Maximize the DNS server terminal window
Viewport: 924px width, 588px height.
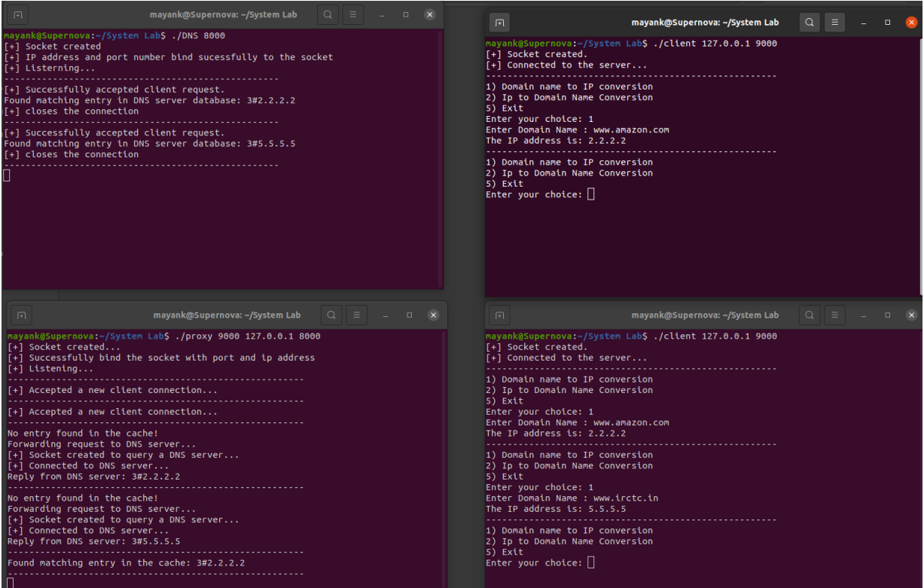[x=405, y=14]
